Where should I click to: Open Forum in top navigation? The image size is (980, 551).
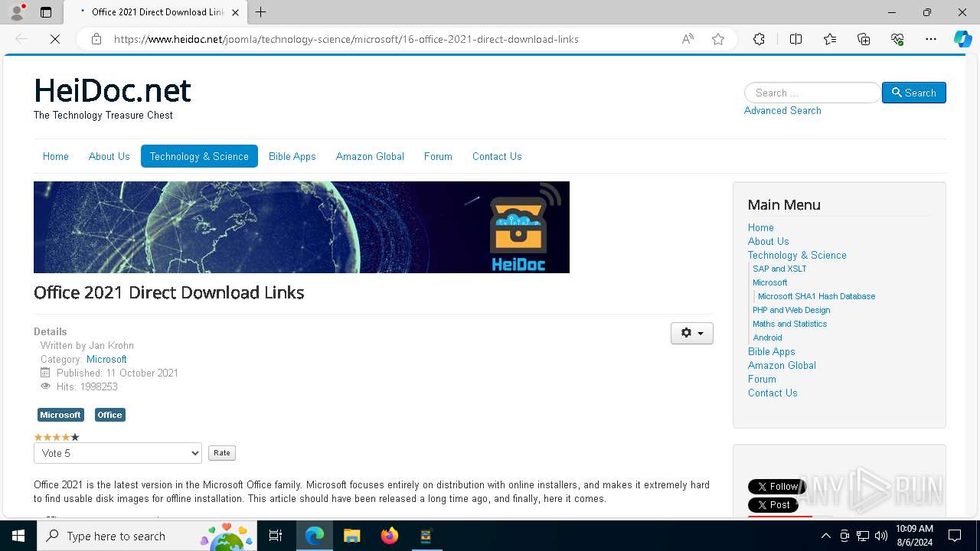point(438,156)
